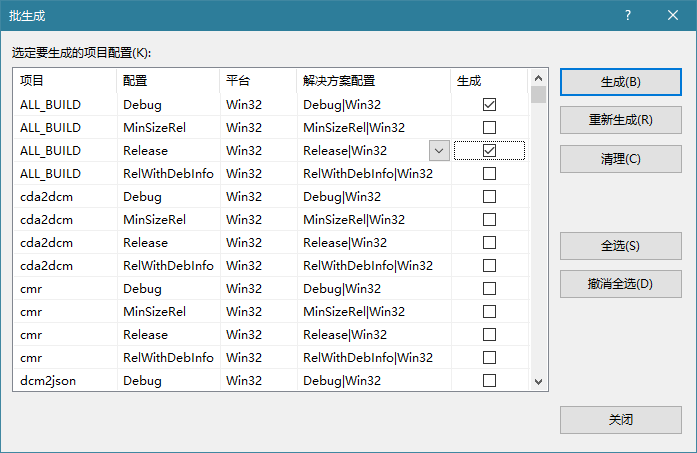Enable build for dcm2json Debug row

pyautogui.click(x=489, y=380)
